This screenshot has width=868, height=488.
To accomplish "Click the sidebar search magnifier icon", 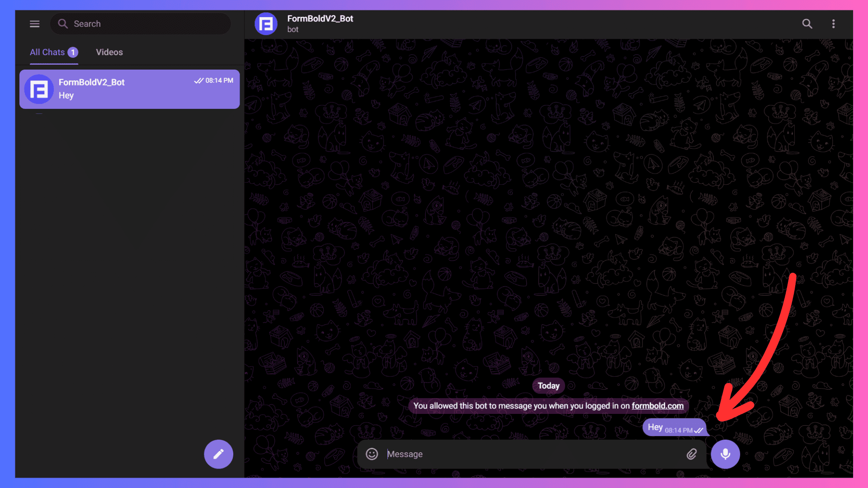I will coord(63,24).
